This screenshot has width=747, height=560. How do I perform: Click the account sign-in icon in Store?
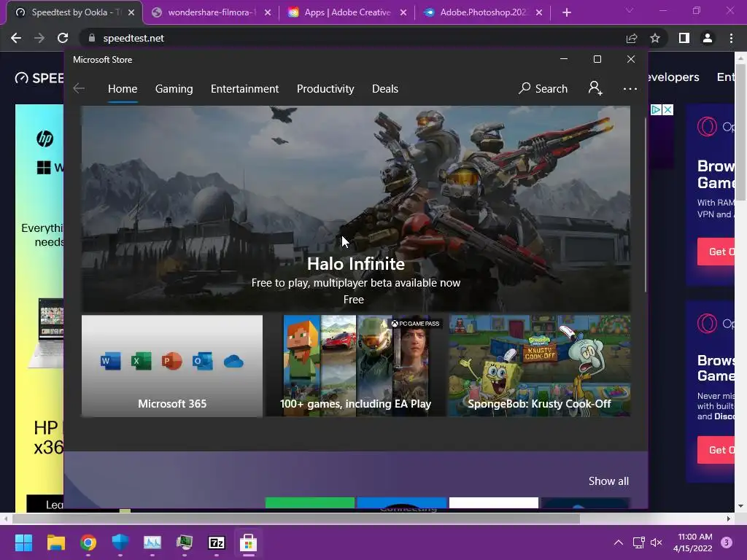(x=595, y=88)
